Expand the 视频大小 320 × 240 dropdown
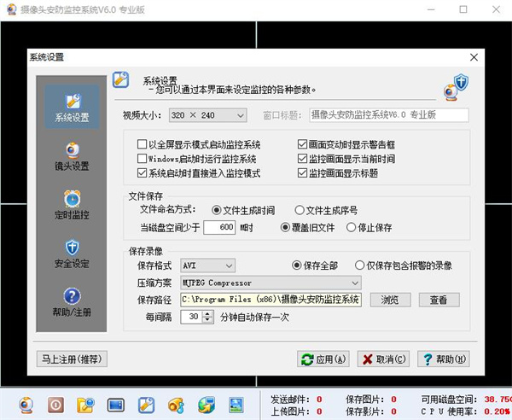Viewport: 512px width, 420px height. click(240, 115)
